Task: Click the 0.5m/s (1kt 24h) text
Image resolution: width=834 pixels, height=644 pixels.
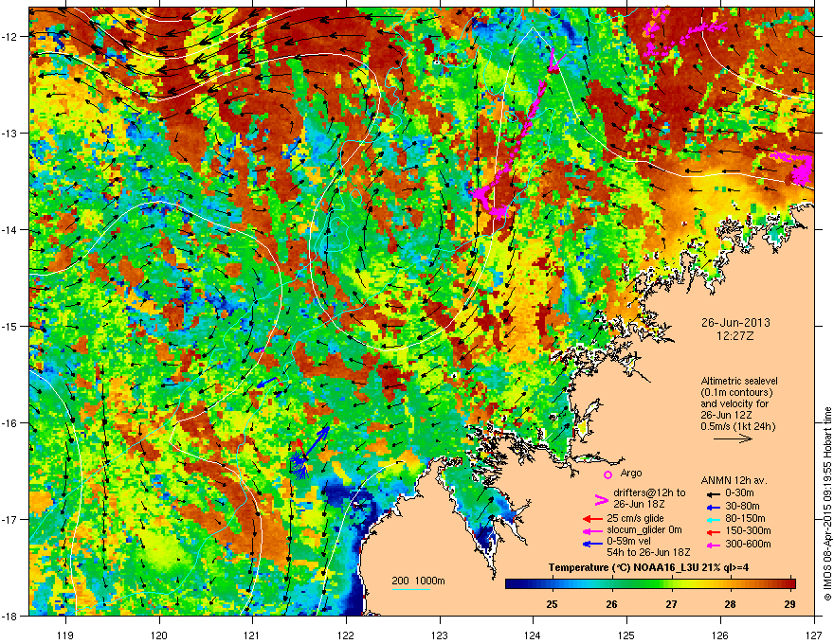Action: 737,426
